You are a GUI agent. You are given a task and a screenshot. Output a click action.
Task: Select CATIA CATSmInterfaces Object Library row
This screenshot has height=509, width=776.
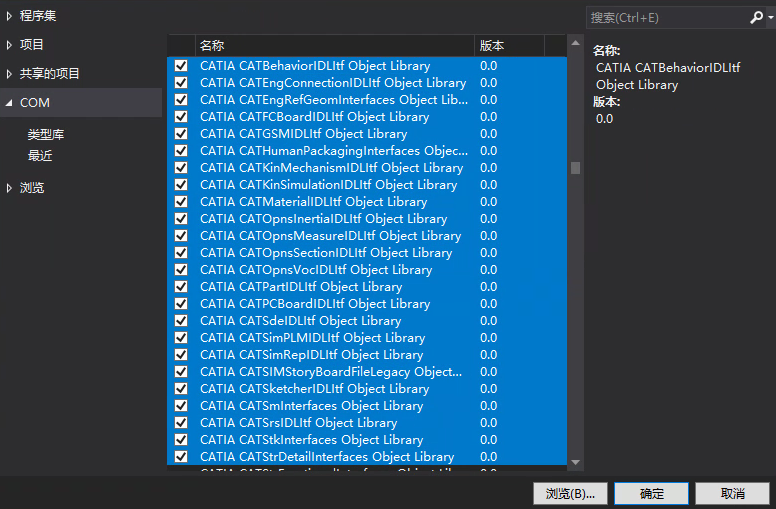coord(367,406)
